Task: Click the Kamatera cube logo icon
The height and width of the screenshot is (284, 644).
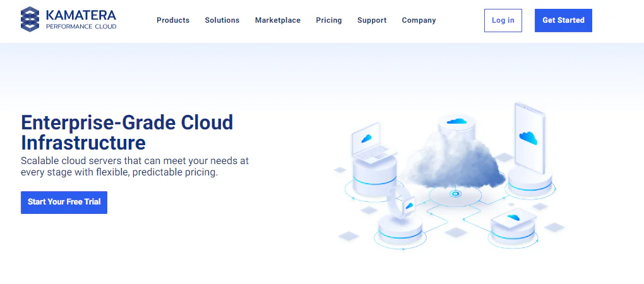Action: click(30, 20)
